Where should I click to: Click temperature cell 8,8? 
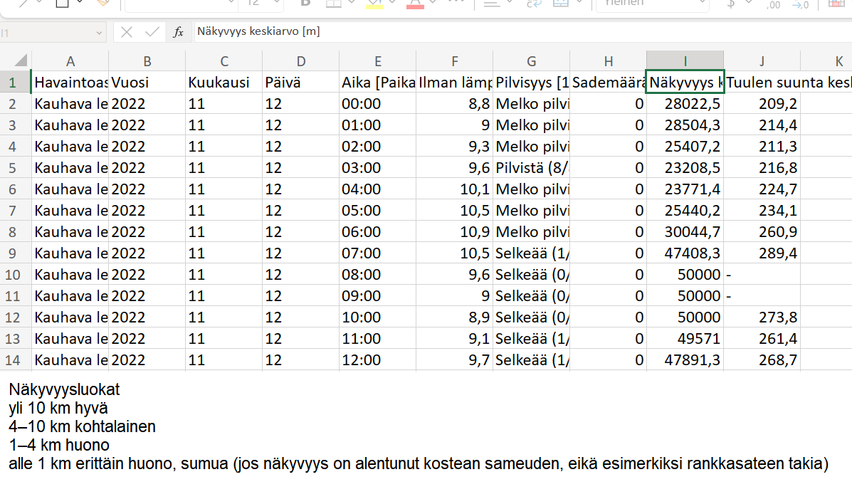point(454,104)
